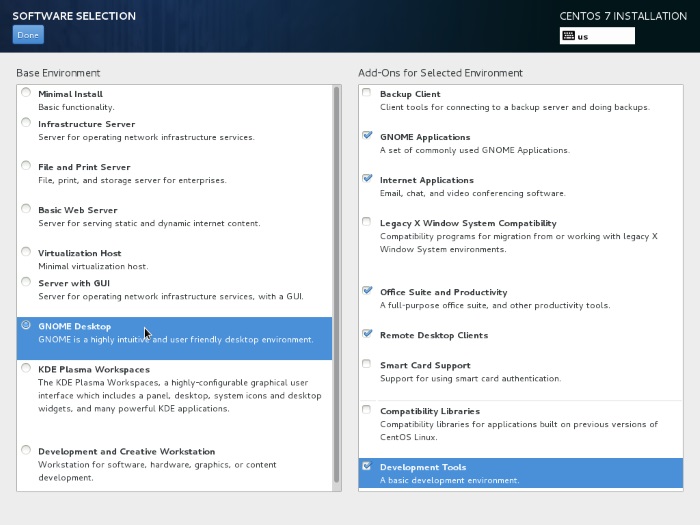The image size is (700, 525).
Task: Click 'File, print, and storage server for enterprises.'
Action: coord(133,180)
